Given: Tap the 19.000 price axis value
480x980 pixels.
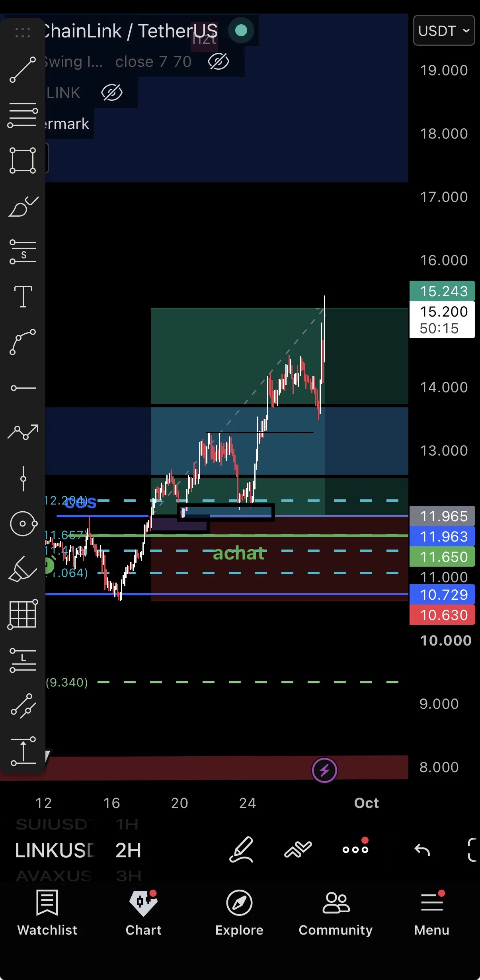Looking at the screenshot, I should (444, 70).
